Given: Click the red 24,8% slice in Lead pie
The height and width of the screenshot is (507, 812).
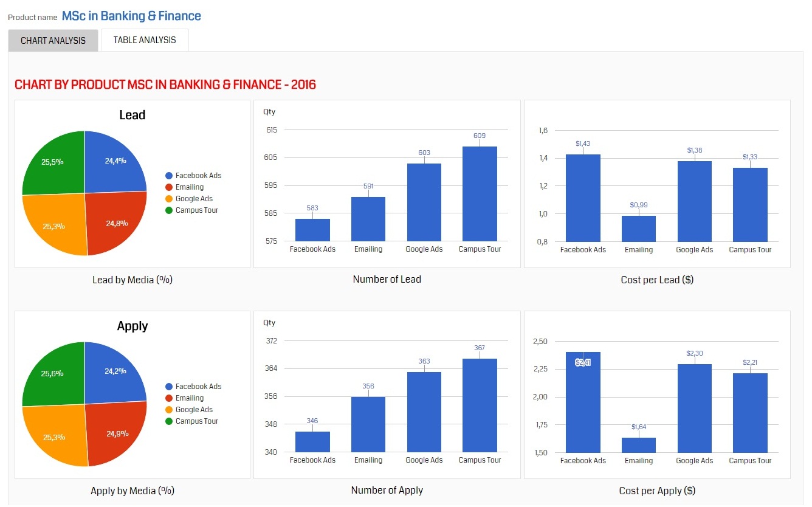Looking at the screenshot, I should (115, 222).
